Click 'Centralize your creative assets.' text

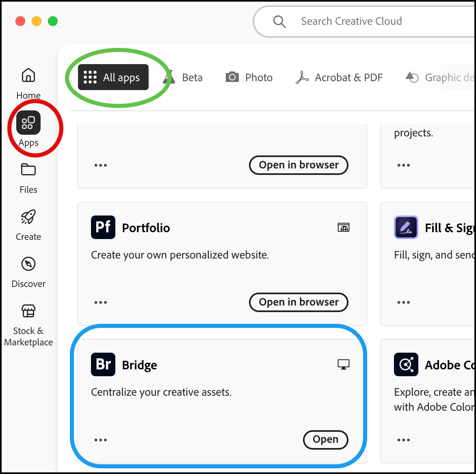pos(161,392)
